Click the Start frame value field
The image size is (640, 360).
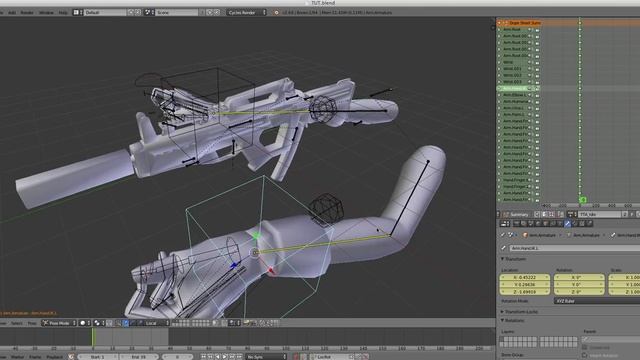pos(97,357)
